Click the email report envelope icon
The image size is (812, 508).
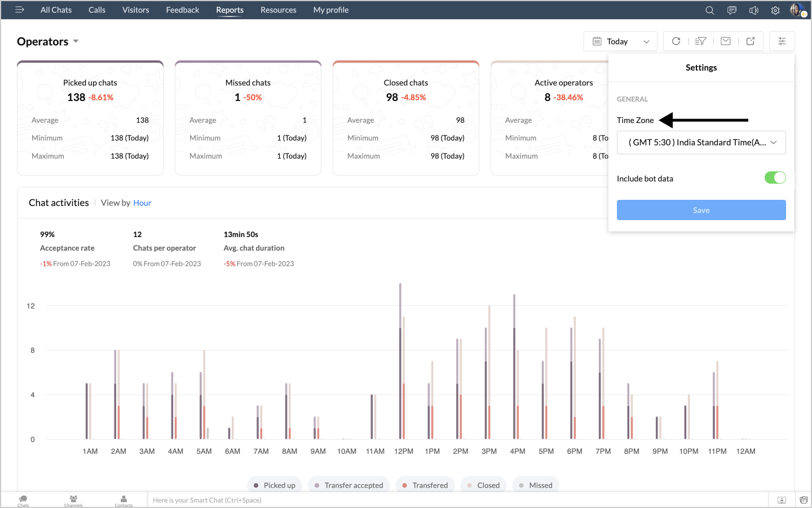[x=726, y=41]
